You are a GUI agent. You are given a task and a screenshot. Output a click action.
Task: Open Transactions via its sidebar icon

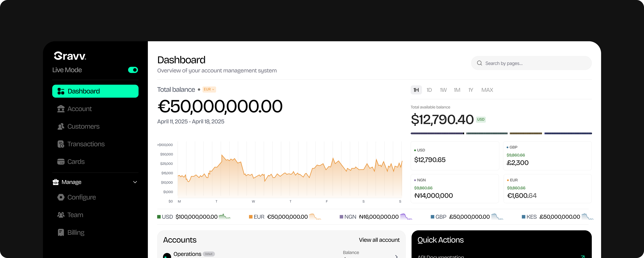(x=61, y=144)
